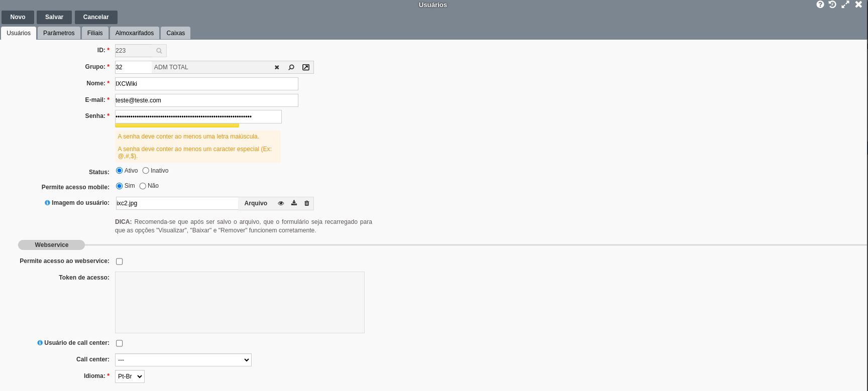This screenshot has width=868, height=391.
Task: Switch to the Parâmetros tab
Action: (59, 33)
